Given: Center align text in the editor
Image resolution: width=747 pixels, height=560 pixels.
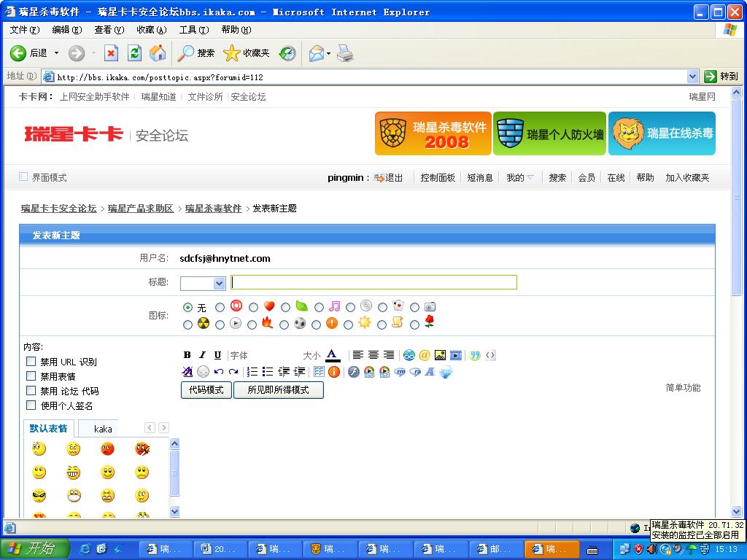Looking at the screenshot, I should tap(373, 355).
